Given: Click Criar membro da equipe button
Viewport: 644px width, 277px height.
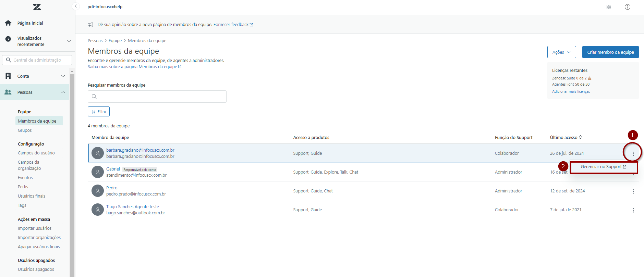Looking at the screenshot, I should pos(610,52).
